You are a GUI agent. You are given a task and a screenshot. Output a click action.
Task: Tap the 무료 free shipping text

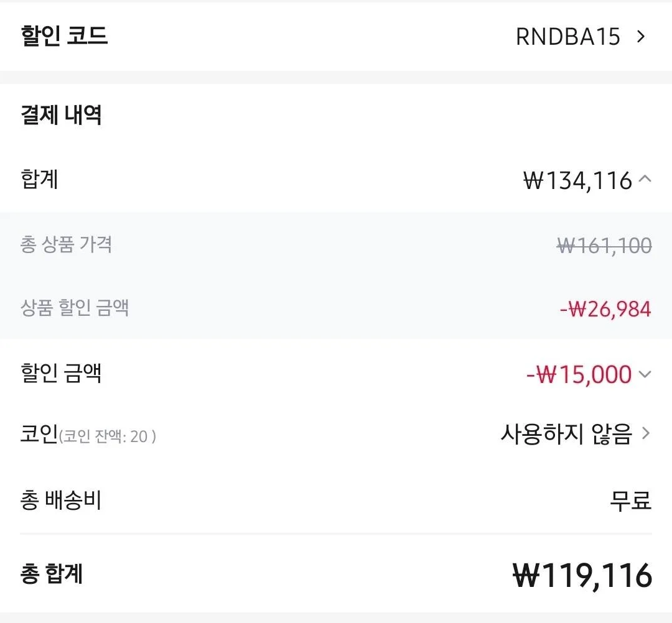coord(630,501)
